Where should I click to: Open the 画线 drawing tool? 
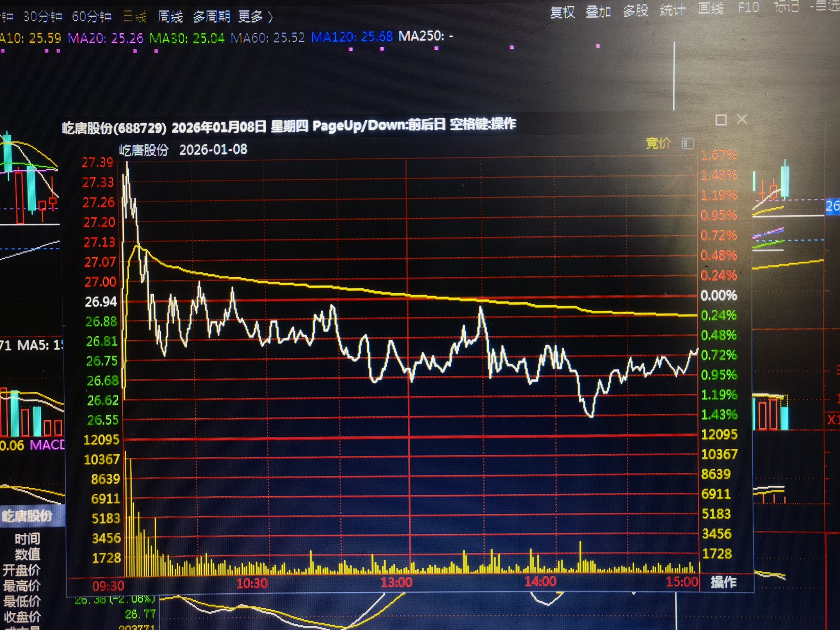(711, 8)
